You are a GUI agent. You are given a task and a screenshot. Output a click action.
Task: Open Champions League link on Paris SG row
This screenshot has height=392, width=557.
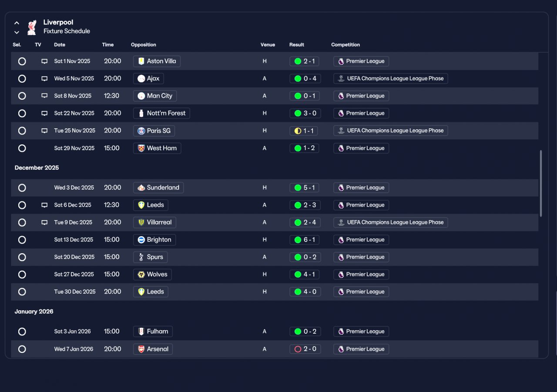(391, 131)
